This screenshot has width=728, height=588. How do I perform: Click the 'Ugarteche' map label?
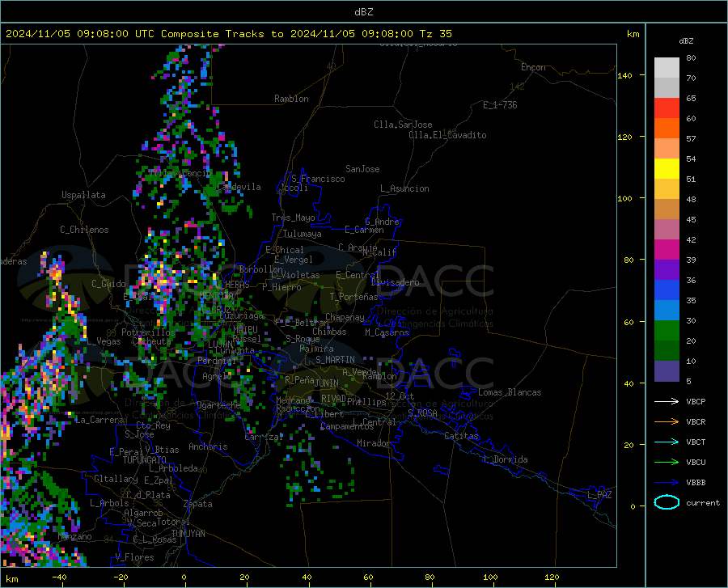pos(218,405)
